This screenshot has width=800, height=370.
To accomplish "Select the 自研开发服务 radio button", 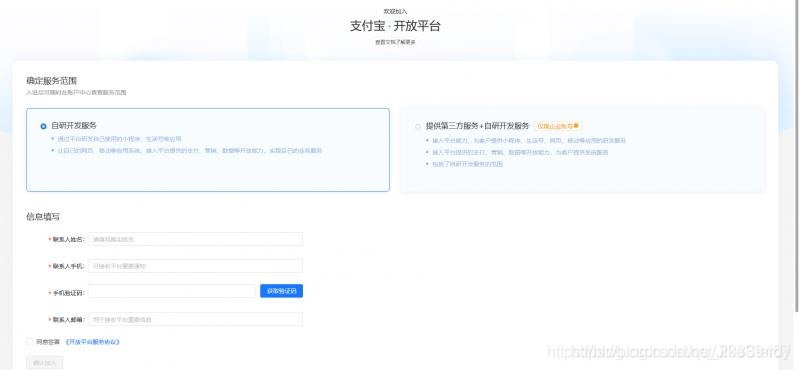I will [43, 126].
